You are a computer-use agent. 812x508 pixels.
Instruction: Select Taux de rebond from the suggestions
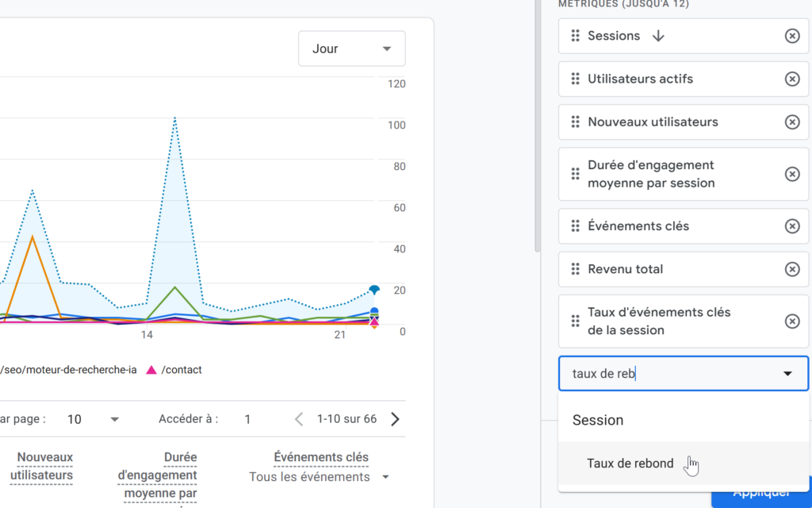630,463
